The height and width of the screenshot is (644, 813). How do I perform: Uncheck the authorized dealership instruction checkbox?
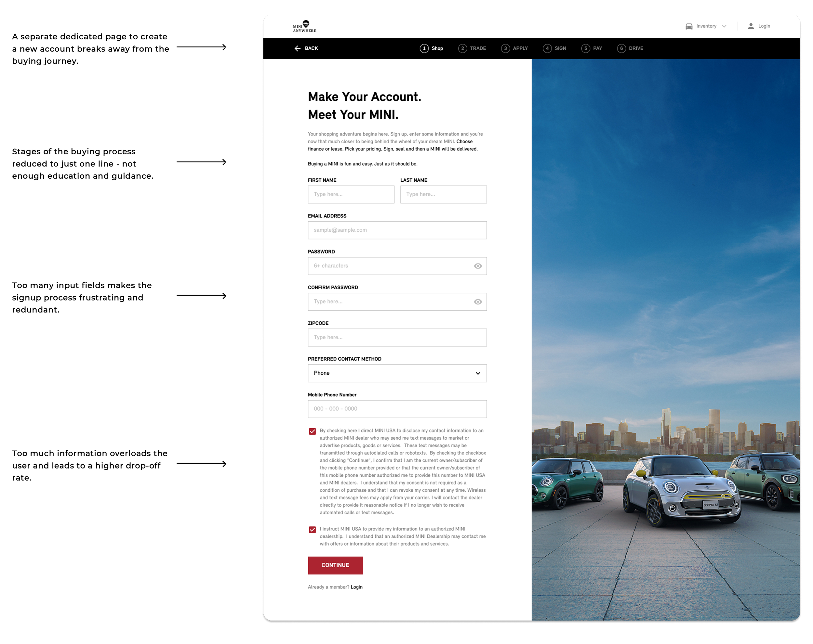(x=312, y=529)
